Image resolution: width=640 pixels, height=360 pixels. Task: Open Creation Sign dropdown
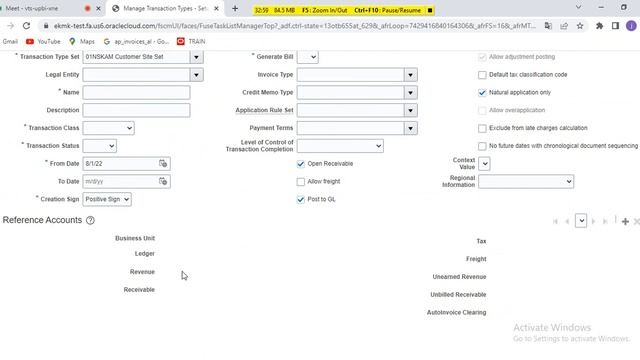[107, 199]
